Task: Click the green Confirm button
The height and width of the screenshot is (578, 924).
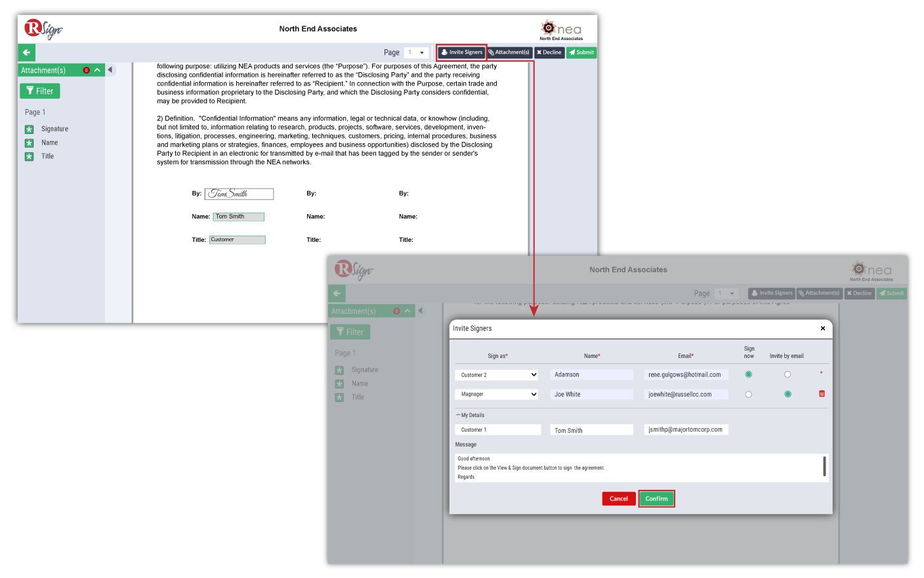Action: pos(656,499)
